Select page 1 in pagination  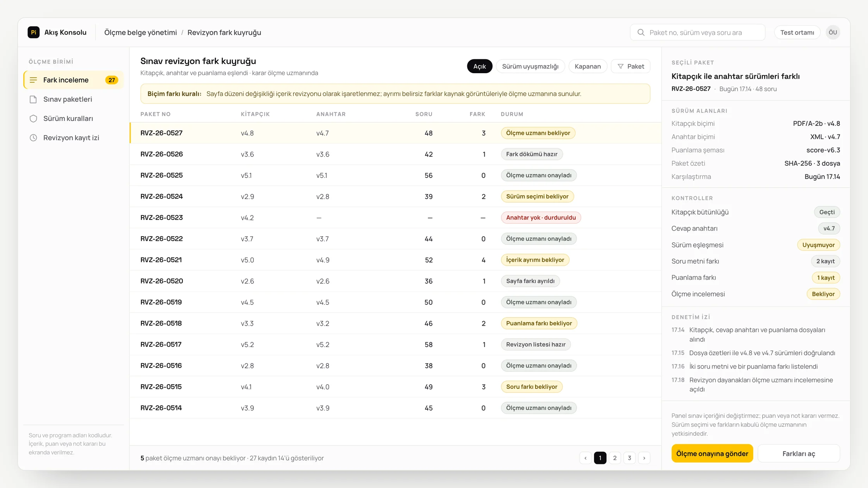[600, 458]
